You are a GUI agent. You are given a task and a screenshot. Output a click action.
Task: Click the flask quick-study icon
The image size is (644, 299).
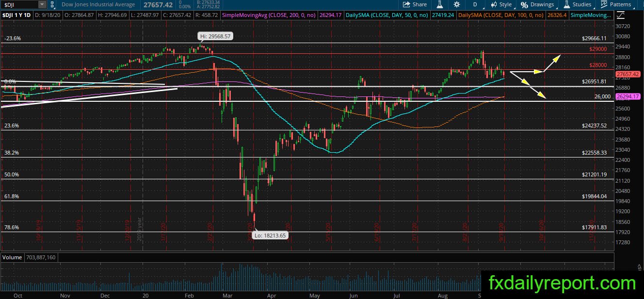point(440,4)
